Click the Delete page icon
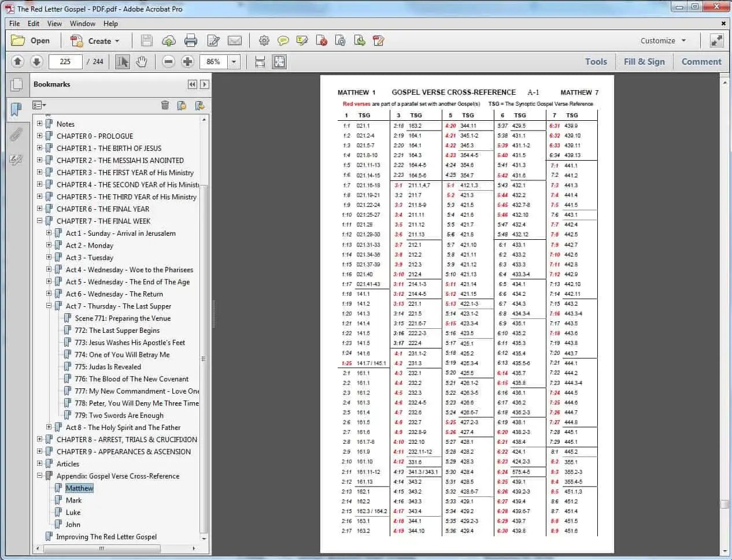The width and height of the screenshot is (732, 560). click(322, 40)
